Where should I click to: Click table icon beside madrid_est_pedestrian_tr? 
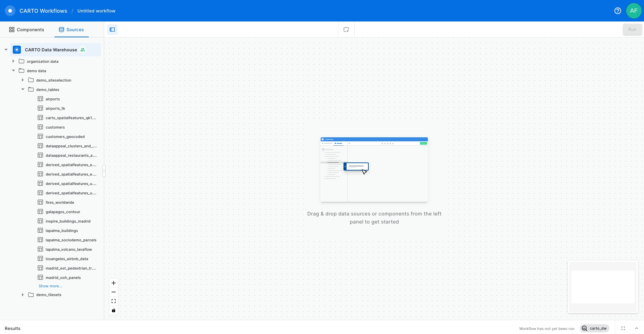(x=40, y=268)
